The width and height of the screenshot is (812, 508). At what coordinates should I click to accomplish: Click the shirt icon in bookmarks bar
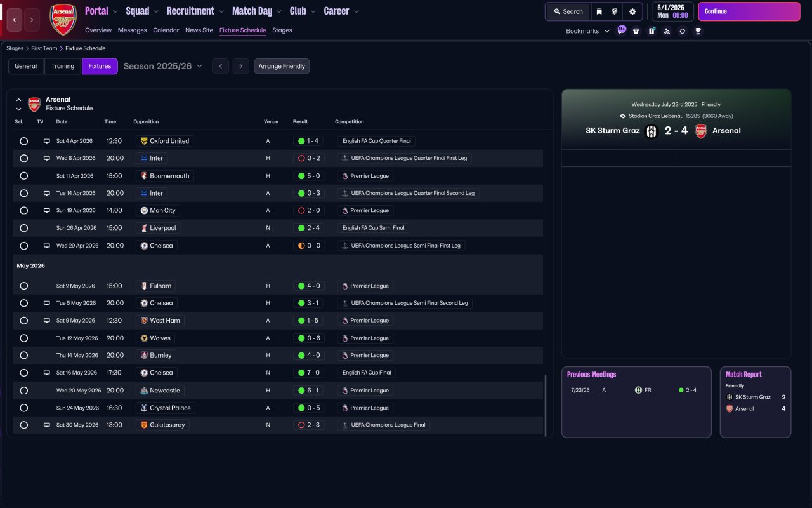coord(636,31)
